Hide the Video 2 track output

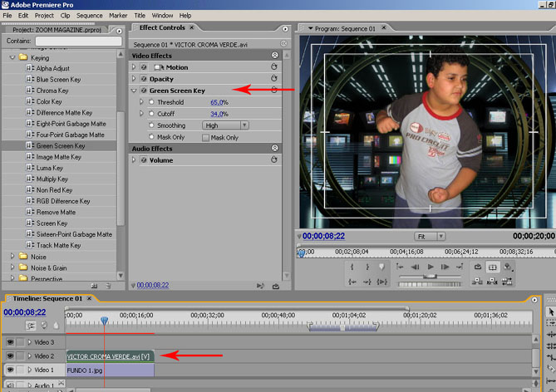[x=10, y=355]
